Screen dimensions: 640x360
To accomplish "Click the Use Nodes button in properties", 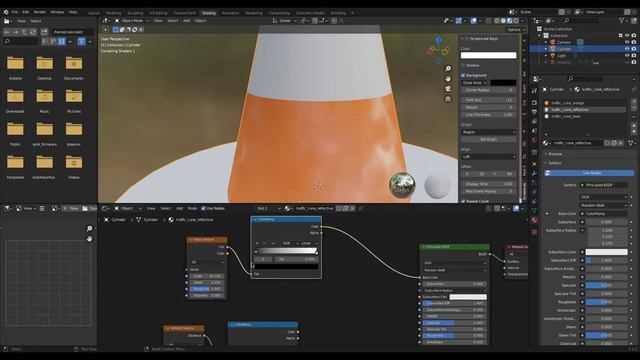I will [590, 173].
